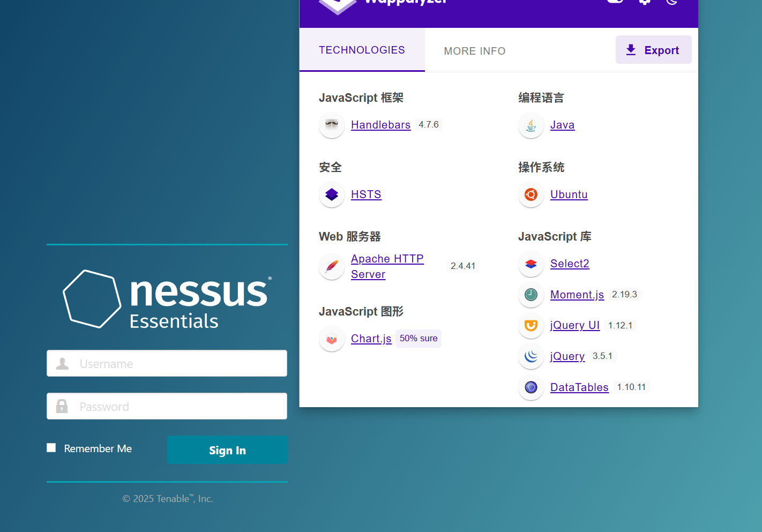Viewport: 762px width, 532px height.
Task: Open Wappalyzer settings gear
Action: click(645, 2)
